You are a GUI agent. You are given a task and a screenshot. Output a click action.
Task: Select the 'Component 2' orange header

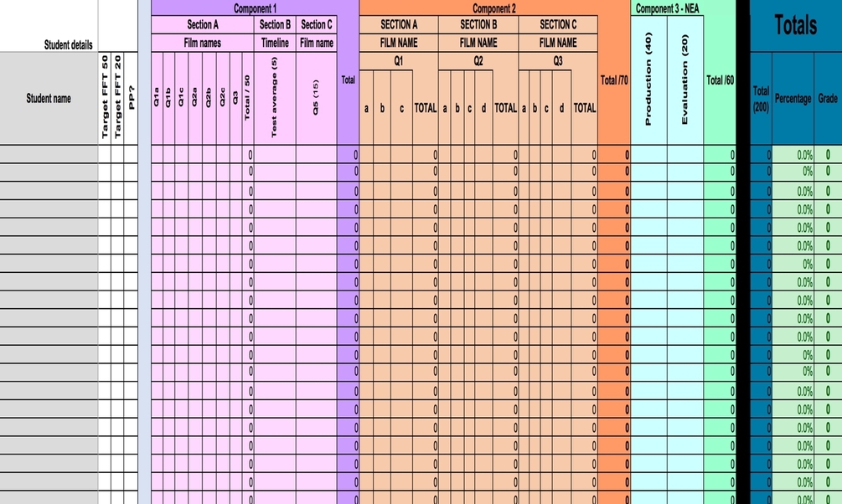494,8
